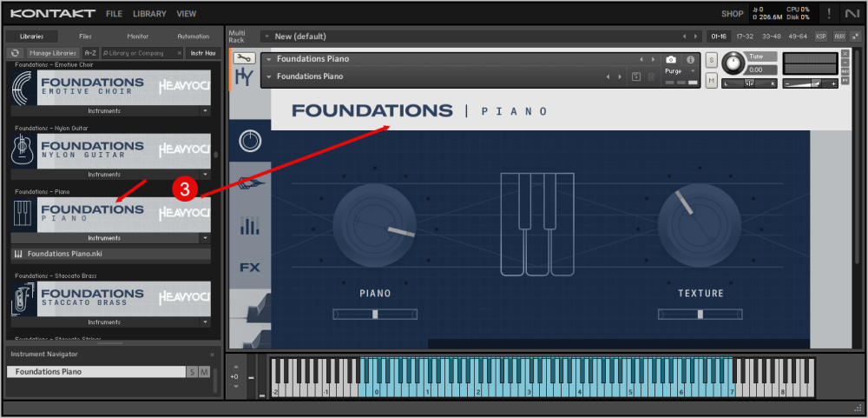Open Staccato Brass instruments dropdown arrow
The height and width of the screenshot is (418, 868).
point(206,322)
